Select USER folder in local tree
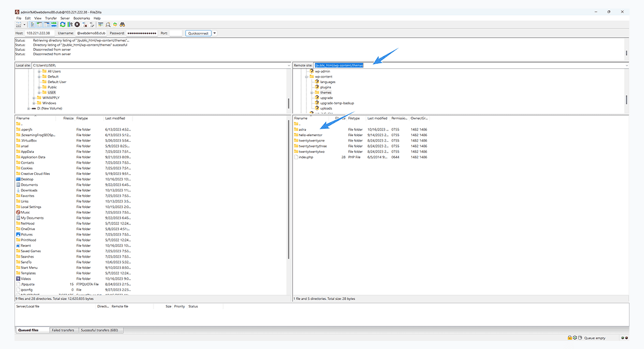Viewport: 644px width, 349px height. tap(52, 92)
